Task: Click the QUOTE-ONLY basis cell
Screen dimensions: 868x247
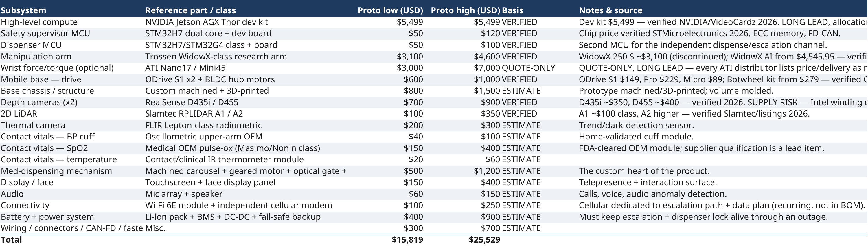Action: click(528, 68)
